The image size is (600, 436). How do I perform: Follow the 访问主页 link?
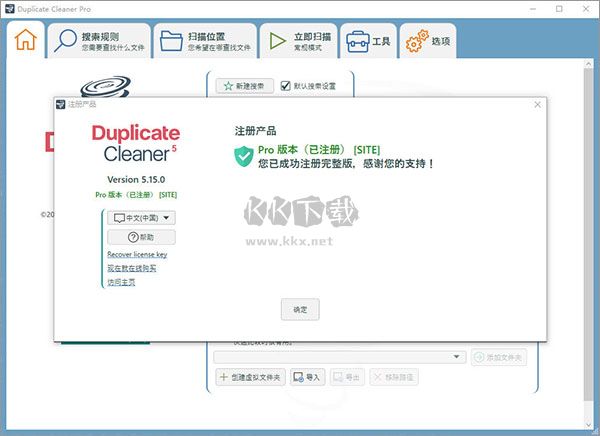click(121, 282)
